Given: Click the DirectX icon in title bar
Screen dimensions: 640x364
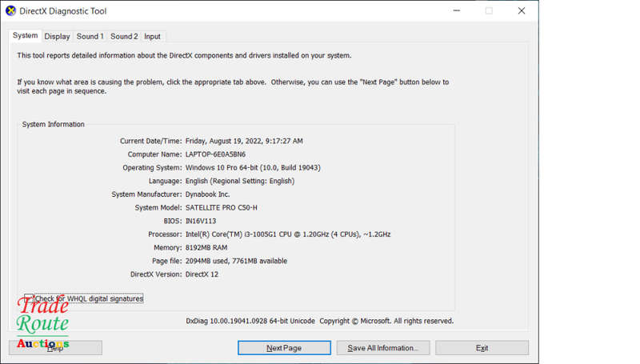Looking at the screenshot, I should [10, 11].
